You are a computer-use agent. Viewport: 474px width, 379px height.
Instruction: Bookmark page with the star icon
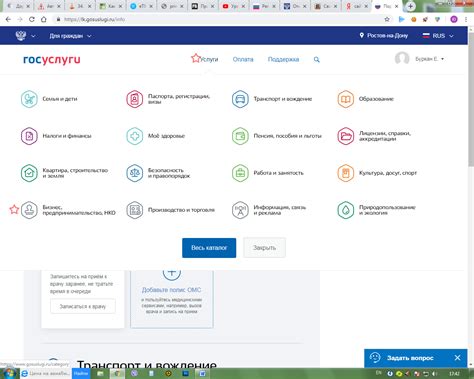[x=387, y=19]
